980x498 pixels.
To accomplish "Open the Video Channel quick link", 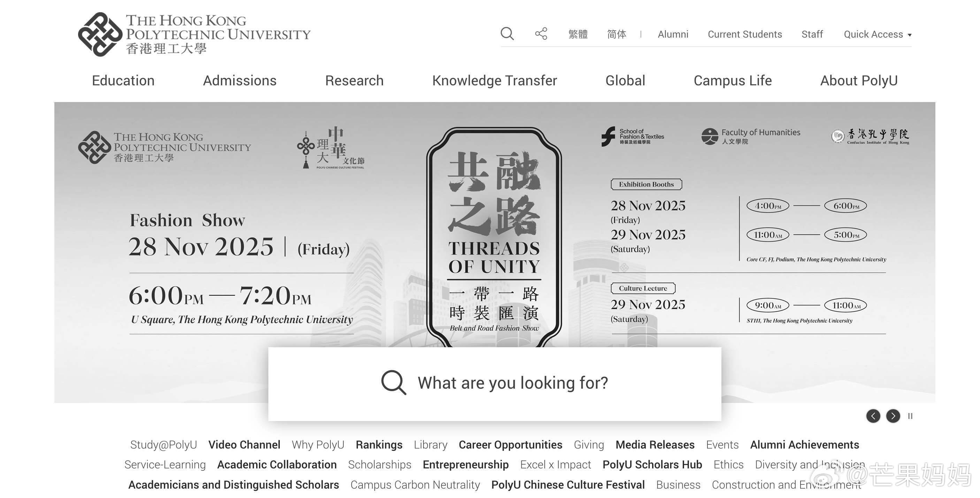I will point(244,445).
